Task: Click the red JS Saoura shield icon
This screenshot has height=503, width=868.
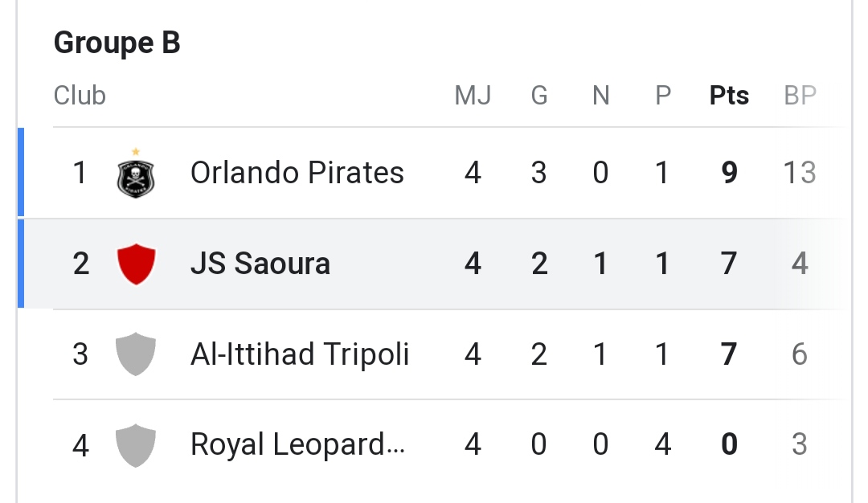Action: tap(135, 264)
